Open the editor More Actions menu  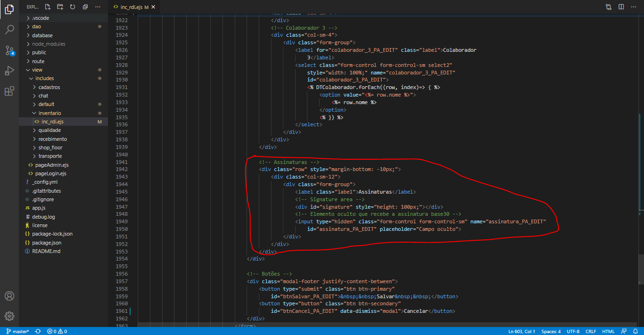coord(634,7)
